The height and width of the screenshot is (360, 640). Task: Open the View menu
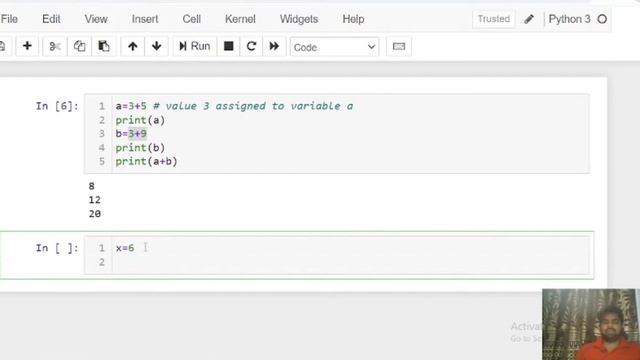pos(96,19)
